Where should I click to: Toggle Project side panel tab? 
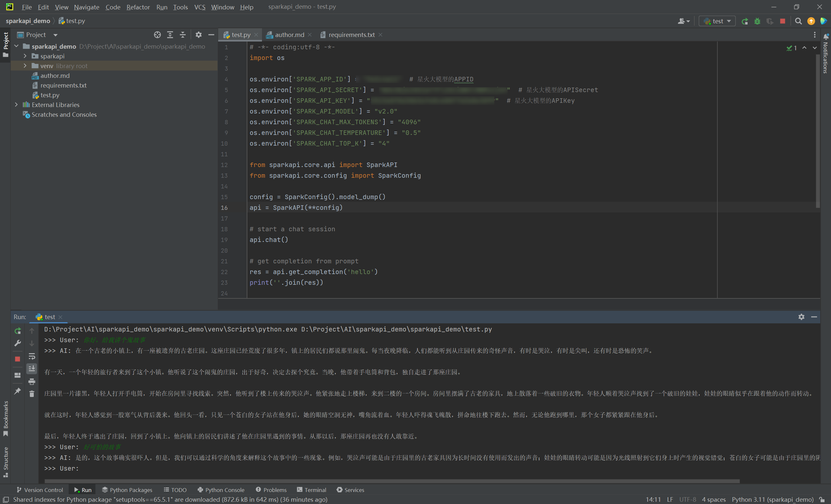pyautogui.click(x=6, y=44)
